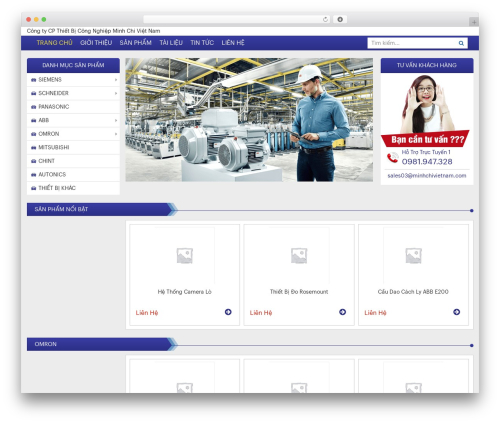500x423 pixels.
Task: Go to TRANG CHỦ menu item
Action: click(x=54, y=43)
